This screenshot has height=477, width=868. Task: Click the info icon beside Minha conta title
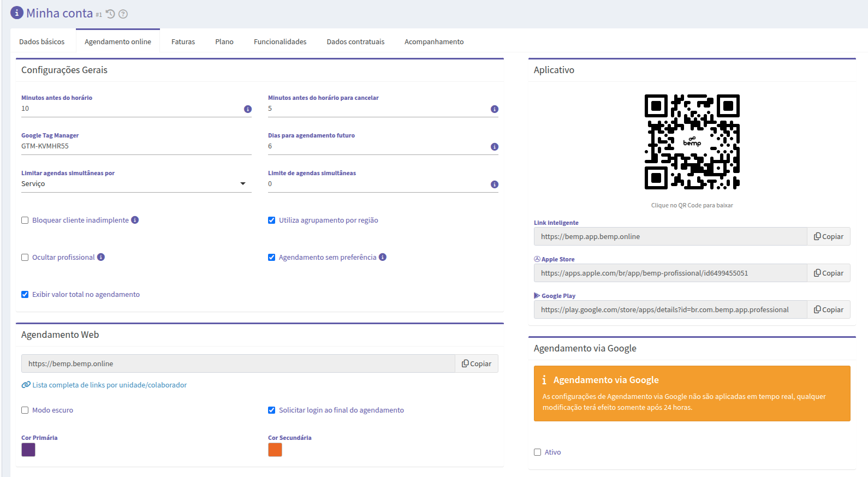point(17,13)
